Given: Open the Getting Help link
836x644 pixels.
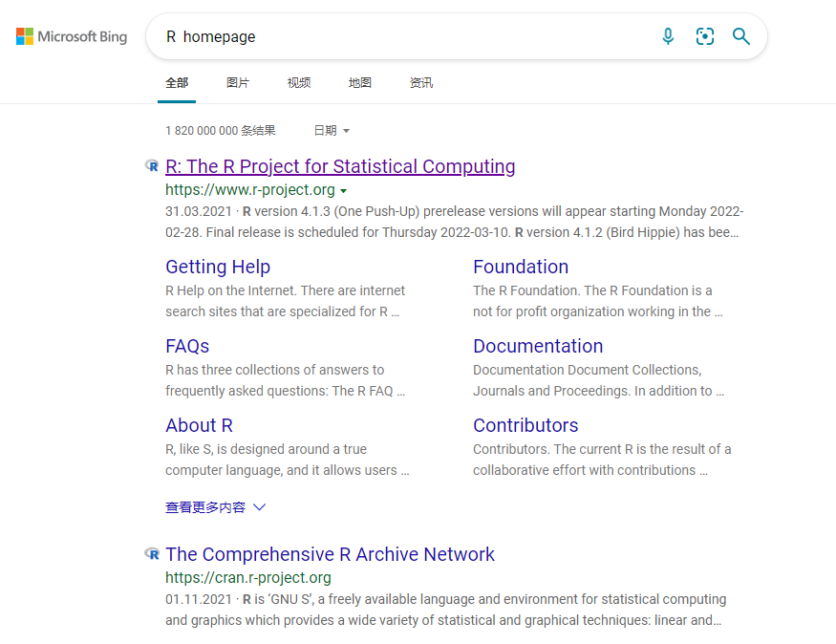Looking at the screenshot, I should point(218,267).
